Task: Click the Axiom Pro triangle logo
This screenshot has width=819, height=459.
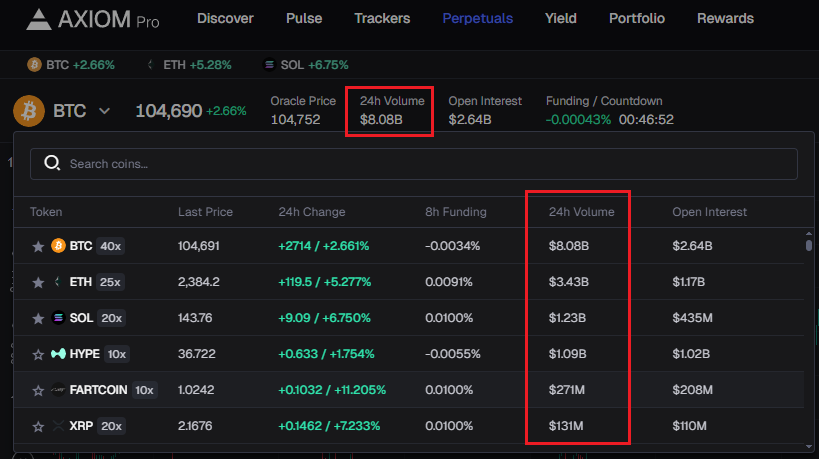Action: pyautogui.click(x=39, y=20)
